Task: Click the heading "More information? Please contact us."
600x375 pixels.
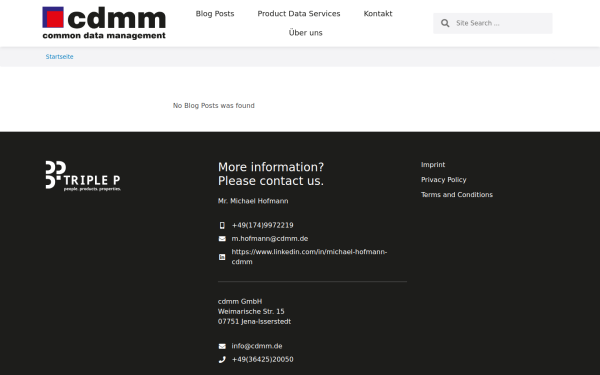Action: point(271,174)
